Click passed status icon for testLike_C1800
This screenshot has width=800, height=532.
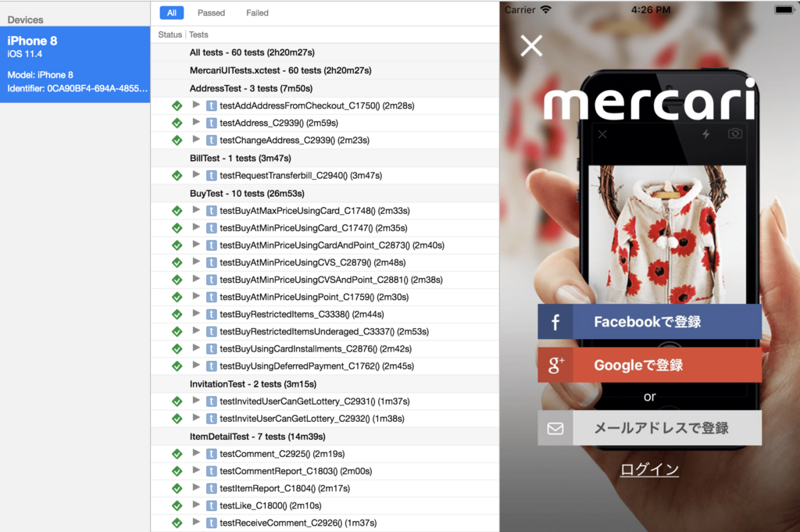(x=177, y=505)
